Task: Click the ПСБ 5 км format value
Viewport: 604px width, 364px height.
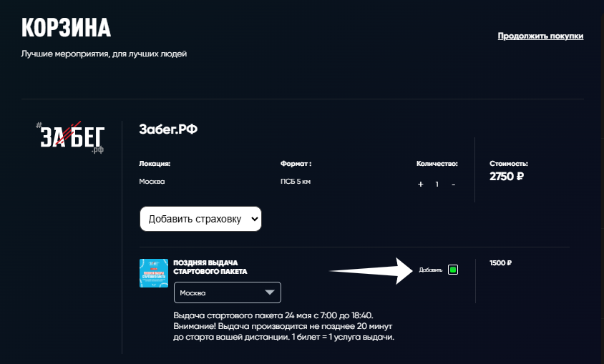Action: (x=296, y=182)
